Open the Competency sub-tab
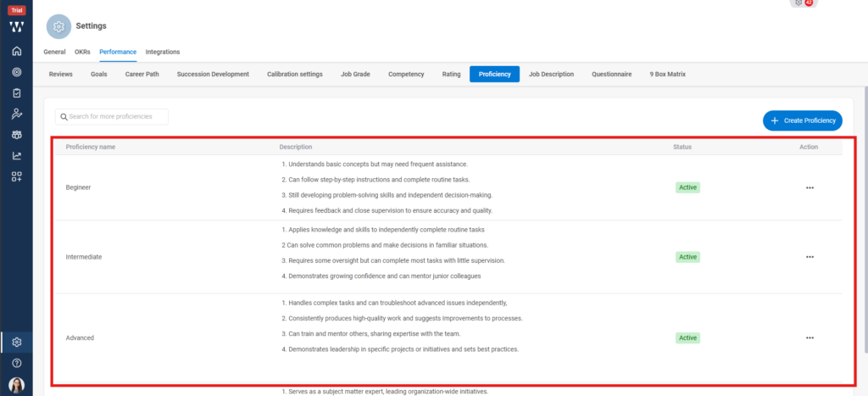This screenshot has width=868, height=396. [406, 75]
